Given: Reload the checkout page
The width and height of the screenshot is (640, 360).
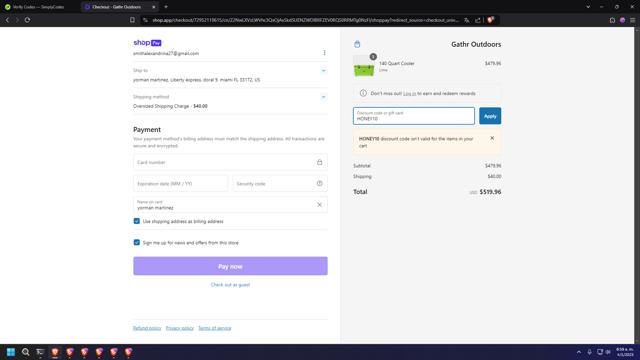Looking at the screenshot, I should (x=27, y=20).
